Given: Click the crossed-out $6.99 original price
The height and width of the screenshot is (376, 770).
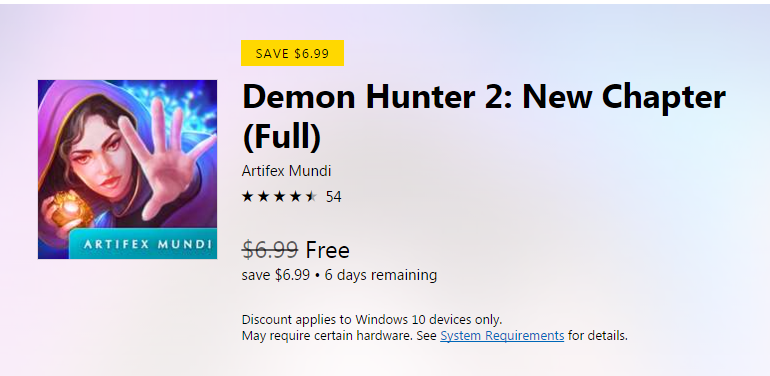Looking at the screenshot, I should coord(270,250).
